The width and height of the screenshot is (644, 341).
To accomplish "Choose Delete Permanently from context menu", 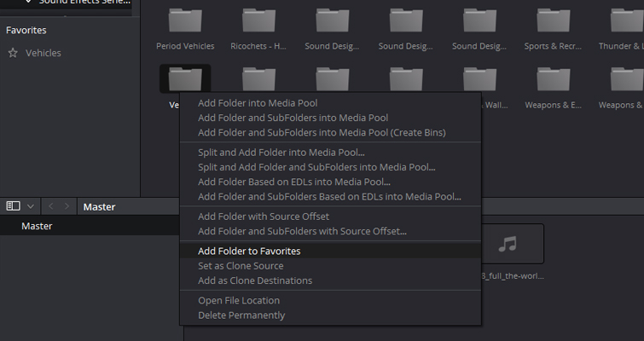I will pos(241,315).
